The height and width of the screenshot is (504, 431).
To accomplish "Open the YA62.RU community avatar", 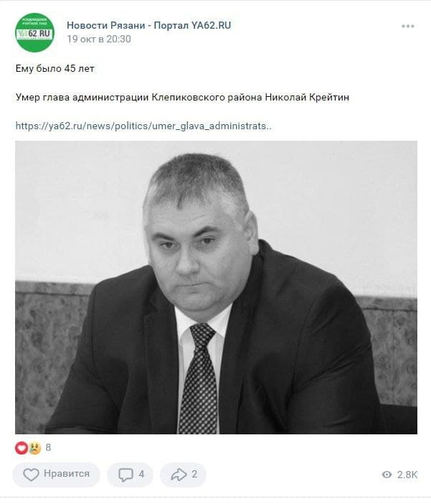I will tap(34, 32).
